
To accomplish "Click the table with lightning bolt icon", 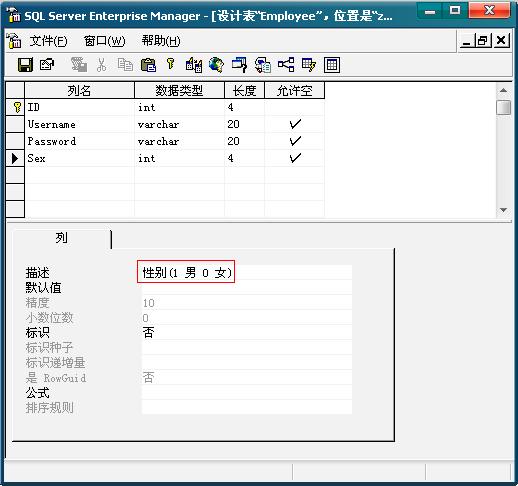I will (x=309, y=65).
